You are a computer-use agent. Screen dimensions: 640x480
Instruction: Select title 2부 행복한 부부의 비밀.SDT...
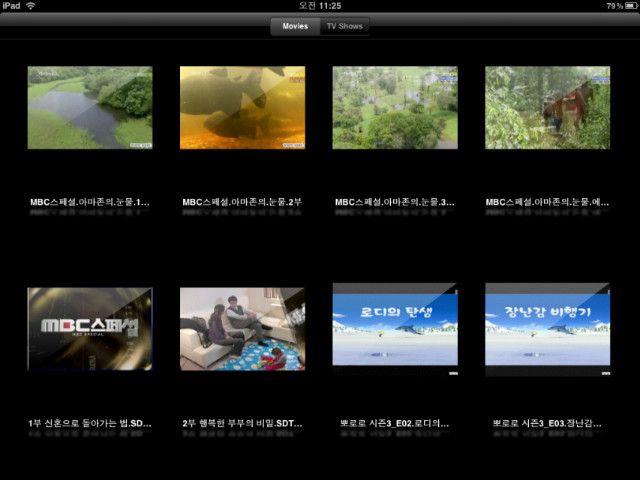(x=242, y=423)
